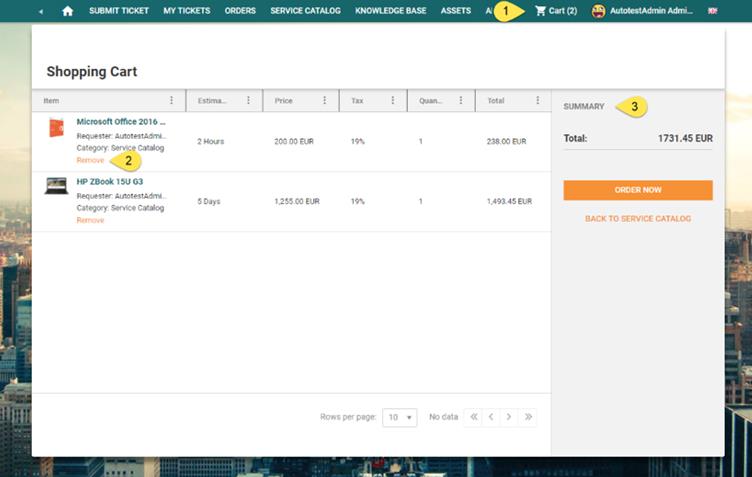Open Estimated column options menu
The image size is (752, 477).
click(248, 101)
